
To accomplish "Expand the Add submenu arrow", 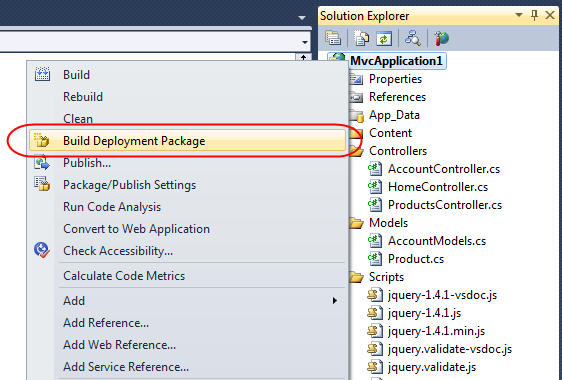I will (335, 300).
